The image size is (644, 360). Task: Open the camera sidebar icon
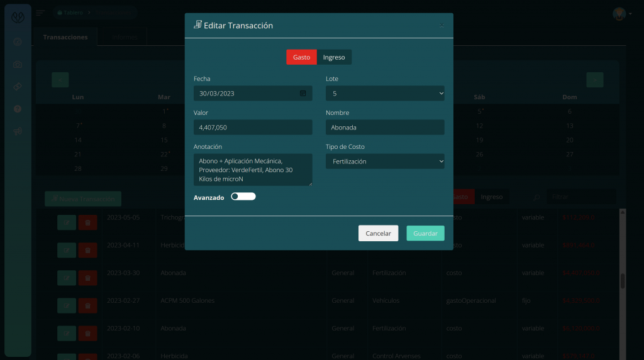pyautogui.click(x=18, y=65)
